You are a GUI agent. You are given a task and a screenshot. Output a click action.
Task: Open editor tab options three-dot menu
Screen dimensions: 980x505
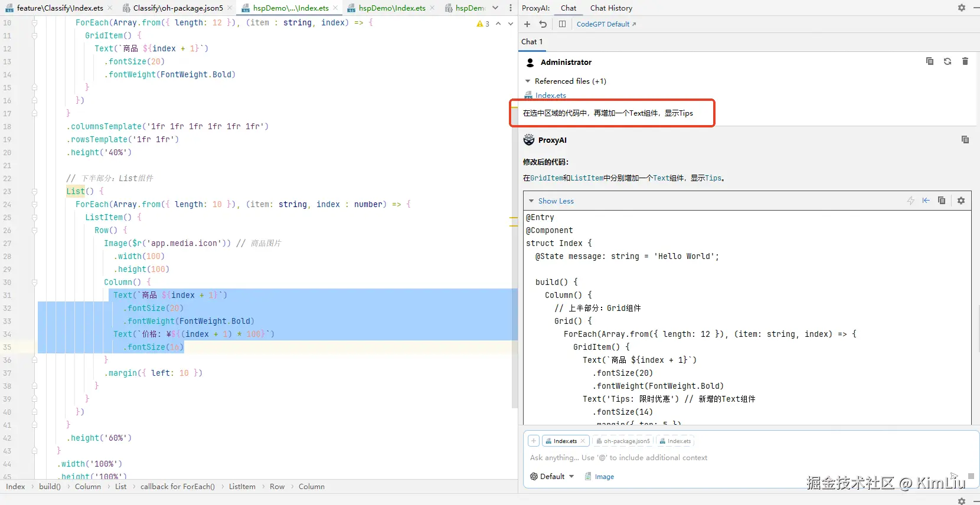point(511,8)
